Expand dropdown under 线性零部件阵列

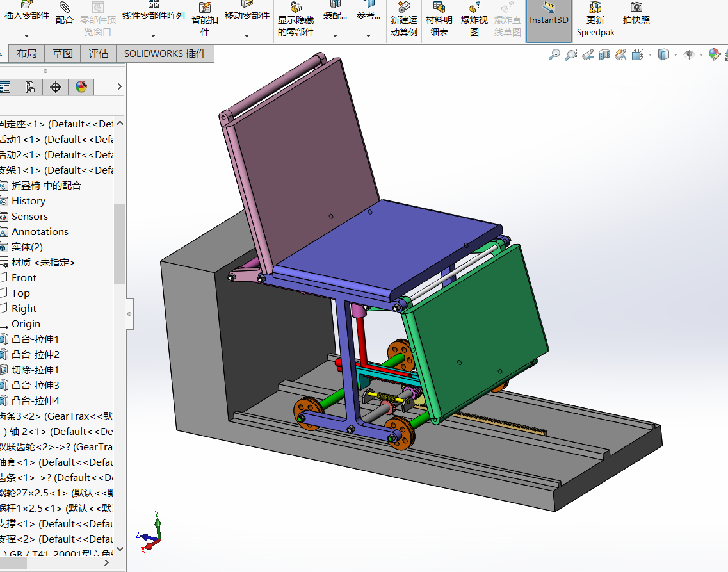[x=153, y=36]
